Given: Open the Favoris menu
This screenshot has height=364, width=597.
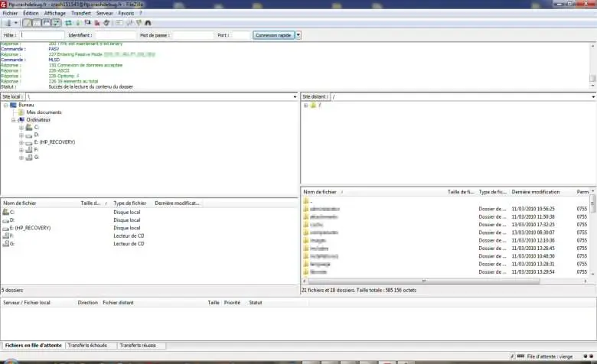Looking at the screenshot, I should tap(126, 13).
